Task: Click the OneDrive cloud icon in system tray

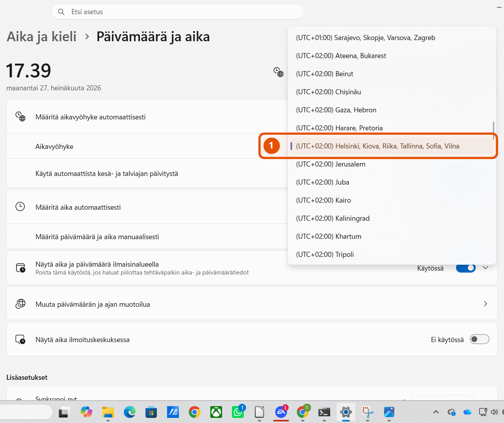Action: pyautogui.click(x=467, y=412)
